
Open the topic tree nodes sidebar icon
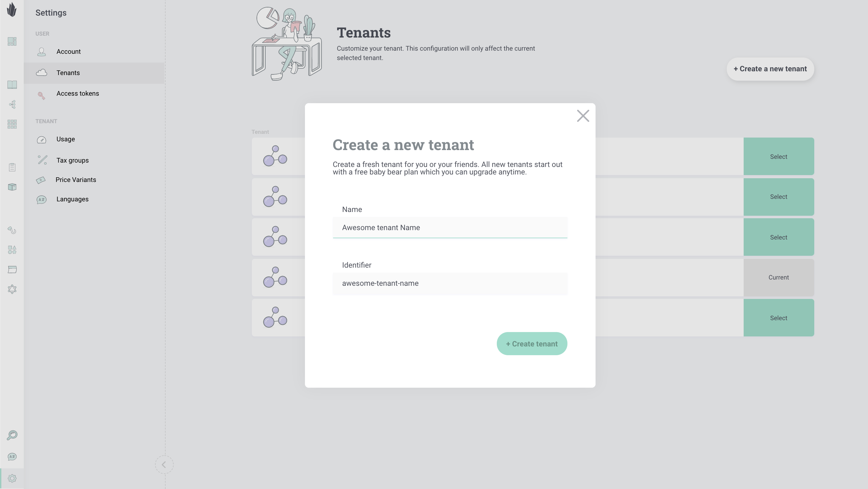(x=12, y=104)
